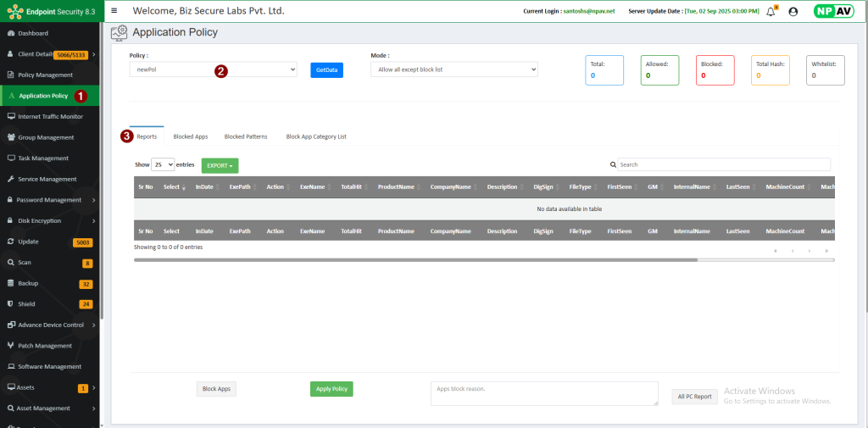Open the user profile icon
This screenshot has height=428, width=868.
click(793, 11)
